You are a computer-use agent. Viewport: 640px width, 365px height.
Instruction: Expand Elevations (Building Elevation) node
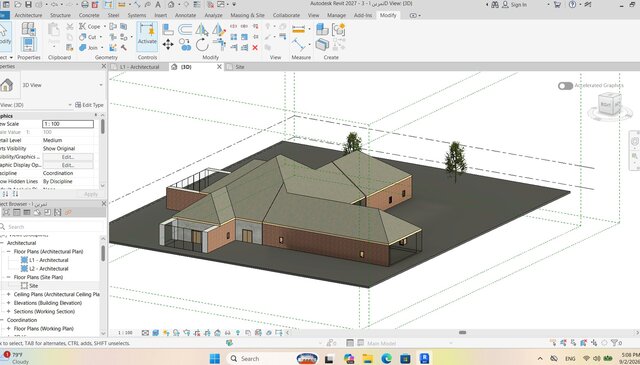pos(9,303)
